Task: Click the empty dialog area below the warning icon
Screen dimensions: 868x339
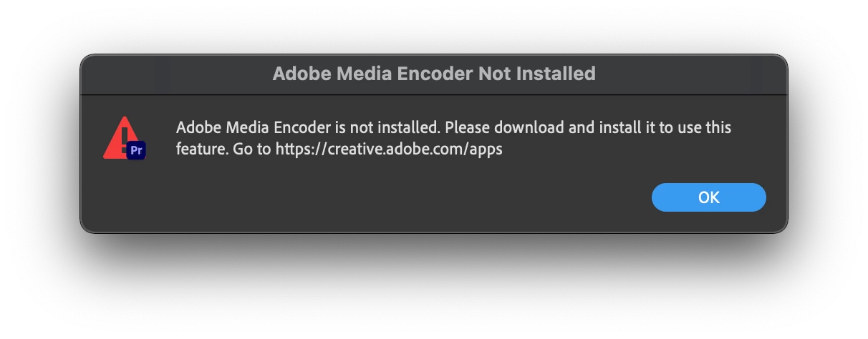Action: click(123, 193)
